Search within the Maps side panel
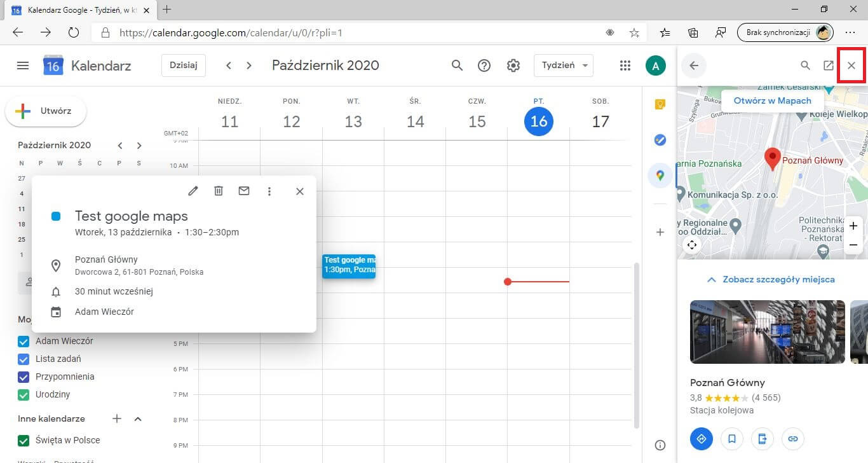This screenshot has height=463, width=868. (x=805, y=66)
